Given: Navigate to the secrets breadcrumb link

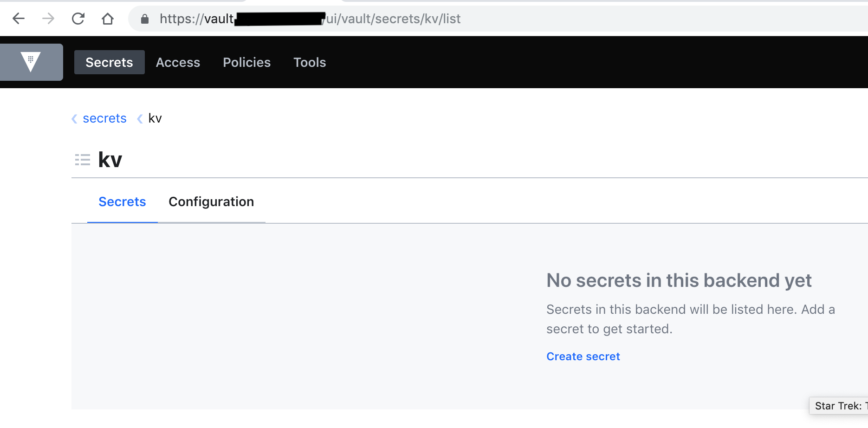Looking at the screenshot, I should pyautogui.click(x=104, y=118).
